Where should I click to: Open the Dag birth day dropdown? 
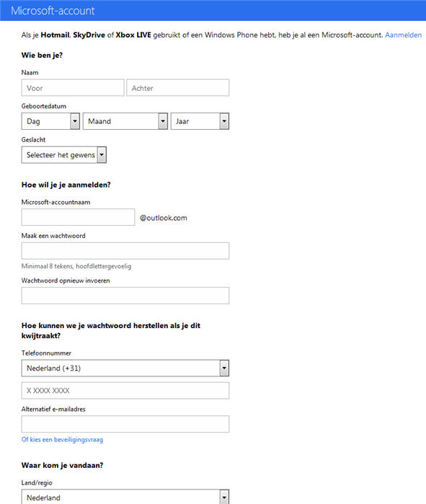tap(50, 121)
